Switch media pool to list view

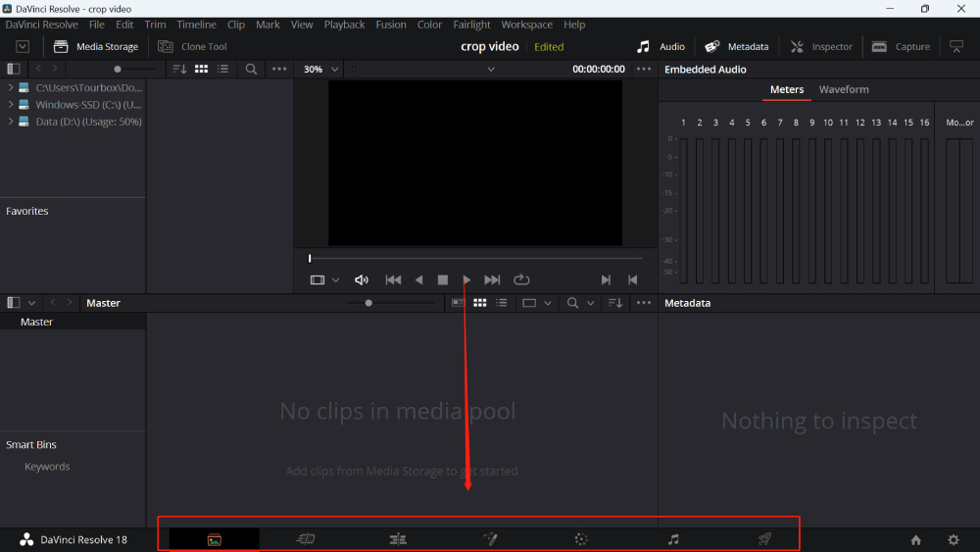tap(501, 303)
